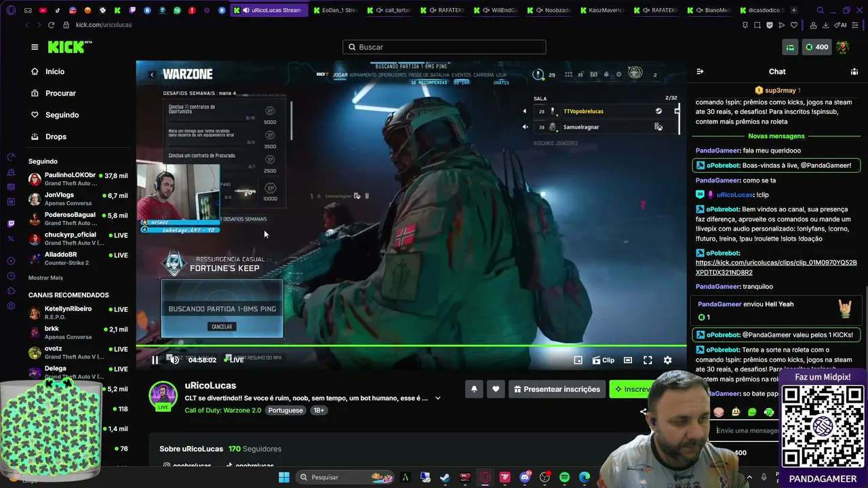
Task: Toggle notifications bell for uRicoLucas
Action: click(474, 389)
